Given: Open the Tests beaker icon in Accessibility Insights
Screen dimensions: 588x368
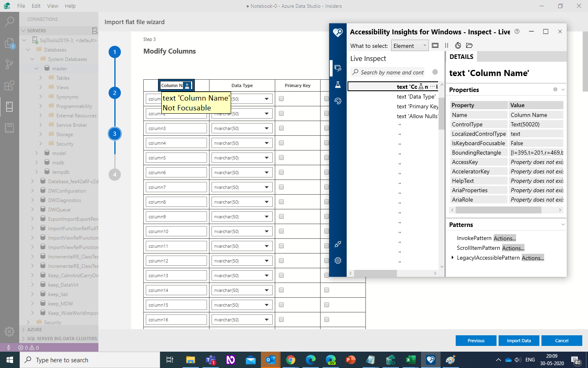Looking at the screenshot, I should pyautogui.click(x=337, y=85).
